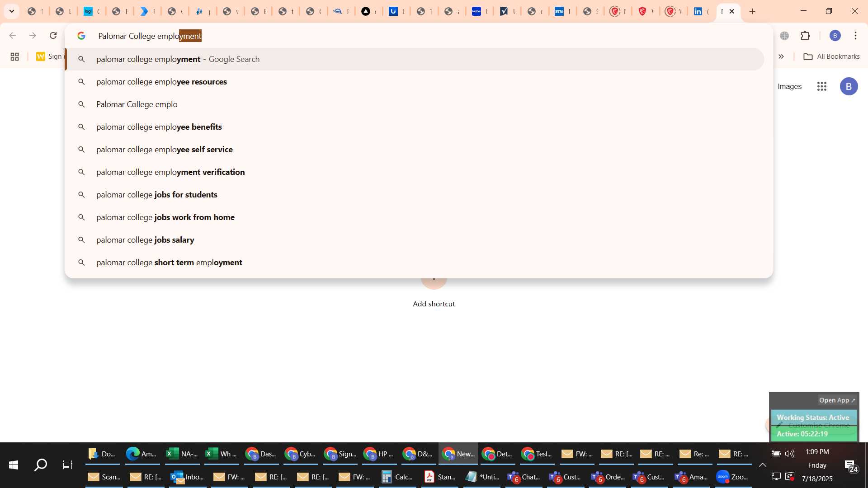The width and height of the screenshot is (868, 488).
Task: Switch to the blue U icon tab
Action: pyautogui.click(x=396, y=11)
